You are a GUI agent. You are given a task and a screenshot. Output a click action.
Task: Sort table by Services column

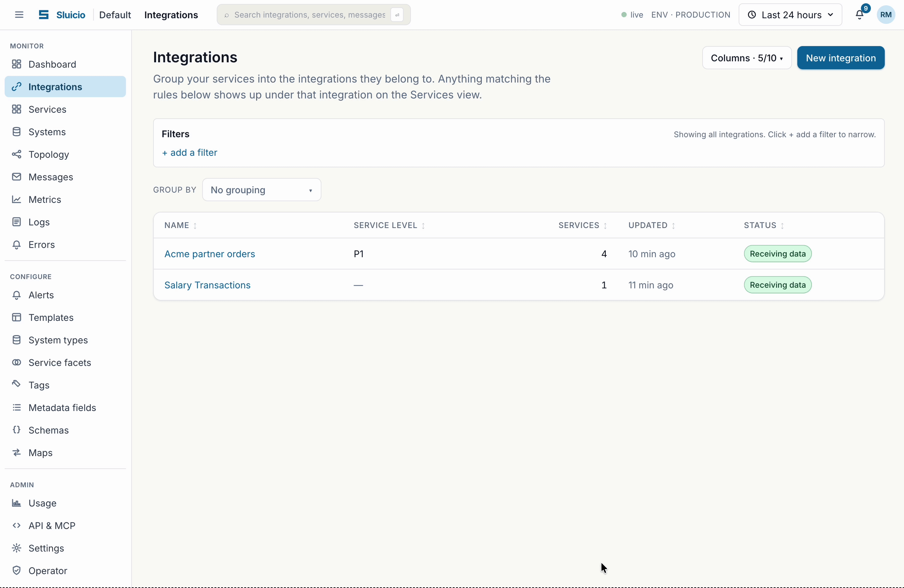click(x=583, y=225)
